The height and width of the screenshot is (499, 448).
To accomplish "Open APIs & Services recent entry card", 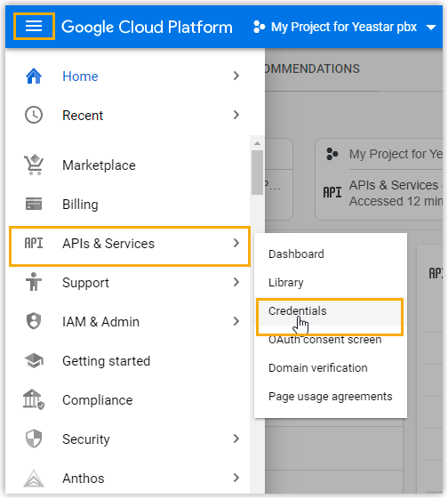I will pyautogui.click(x=379, y=192).
